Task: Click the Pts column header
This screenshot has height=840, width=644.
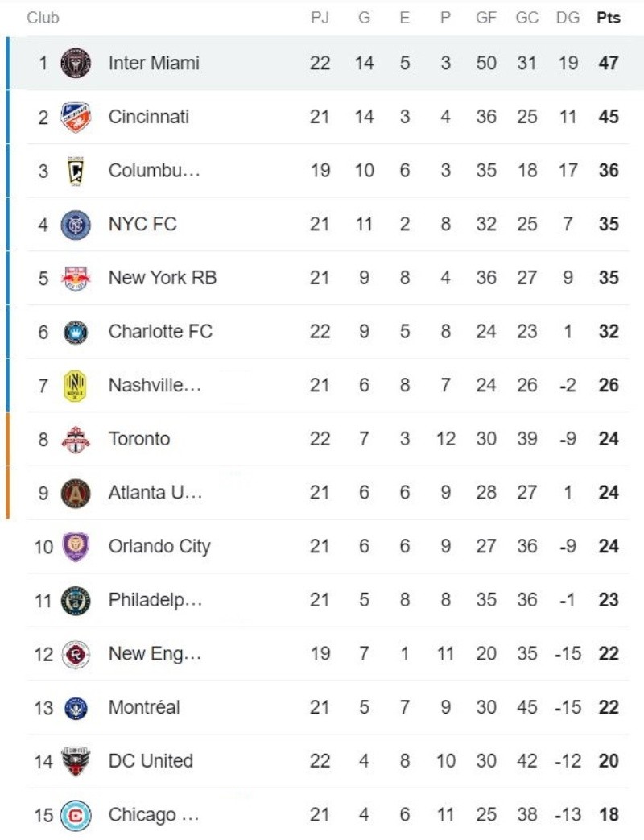Action: click(609, 18)
